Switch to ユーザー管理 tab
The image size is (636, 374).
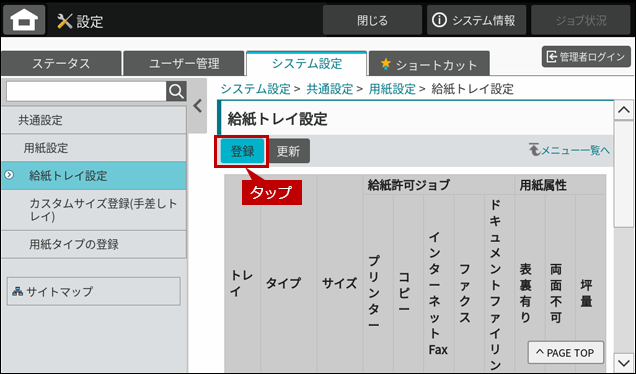[x=184, y=64]
